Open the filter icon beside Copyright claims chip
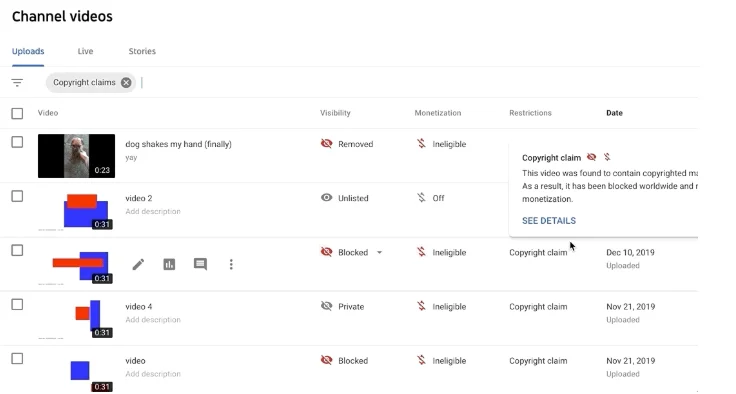Viewport: 736px width, 394px height. (17, 83)
